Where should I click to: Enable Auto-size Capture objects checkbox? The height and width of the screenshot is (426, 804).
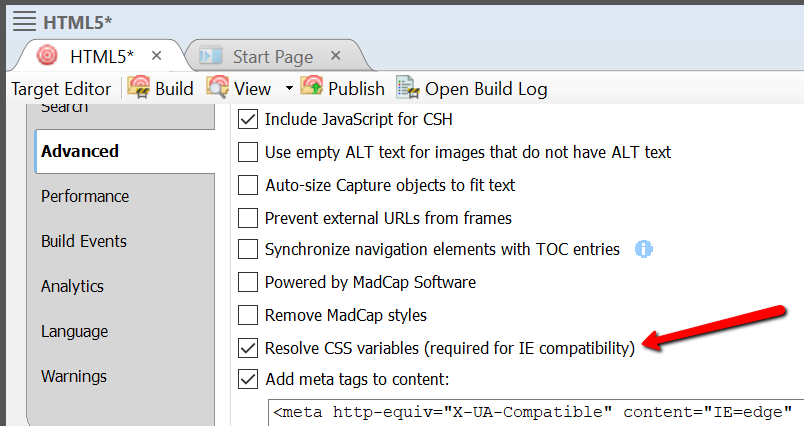click(248, 185)
